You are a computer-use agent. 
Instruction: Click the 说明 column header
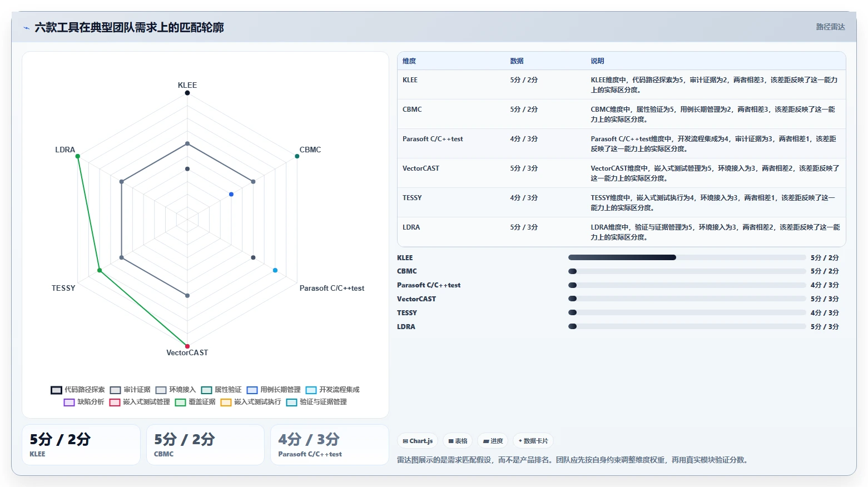coord(597,61)
